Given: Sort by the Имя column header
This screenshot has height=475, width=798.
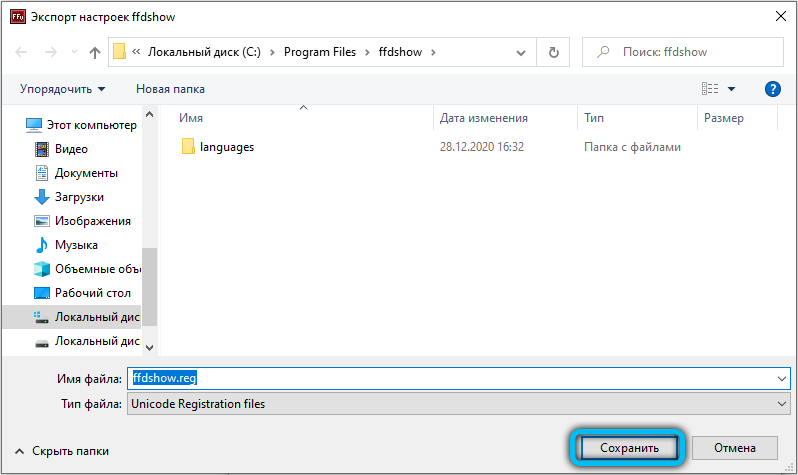Looking at the screenshot, I should click(x=191, y=118).
